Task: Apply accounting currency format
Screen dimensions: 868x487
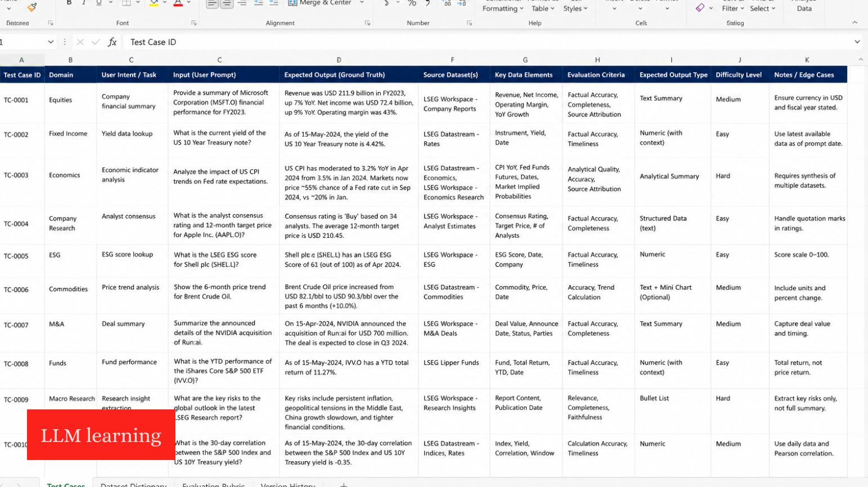Action: (386, 3)
